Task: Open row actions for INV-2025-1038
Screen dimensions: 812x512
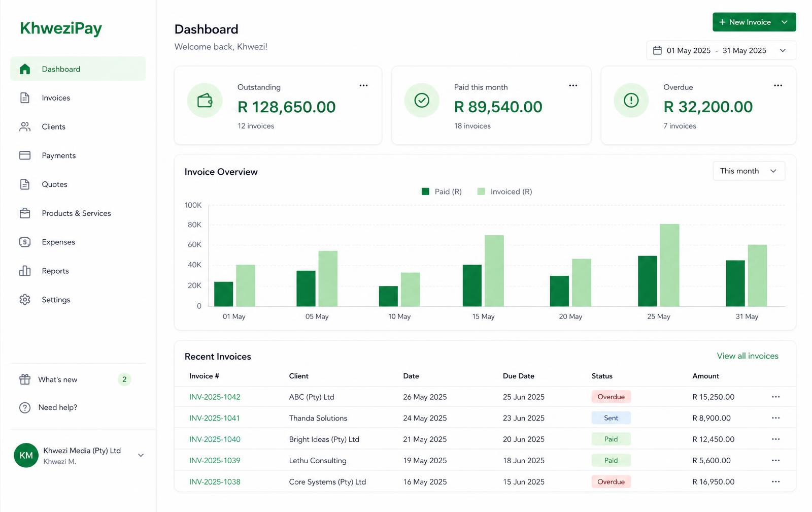Action: pyautogui.click(x=775, y=482)
